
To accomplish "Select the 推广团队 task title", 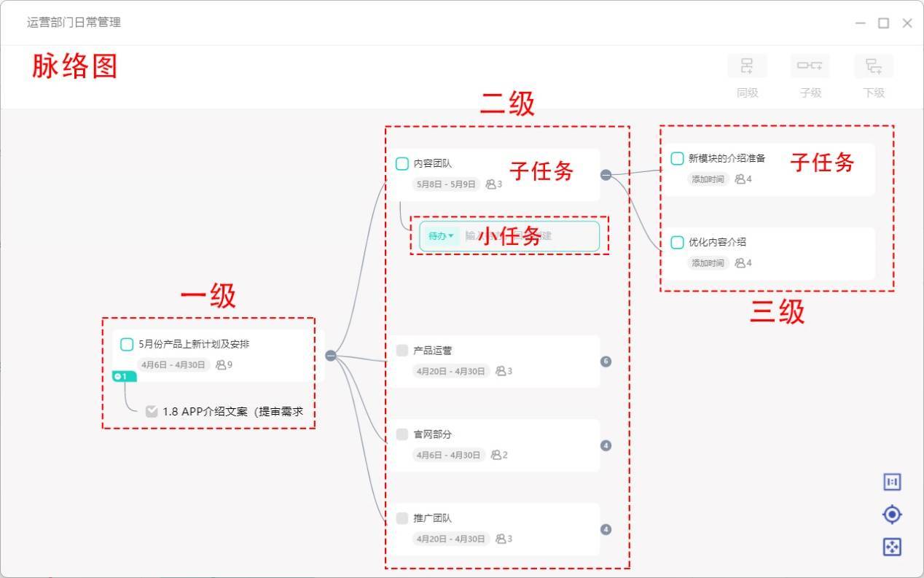I will tap(433, 518).
